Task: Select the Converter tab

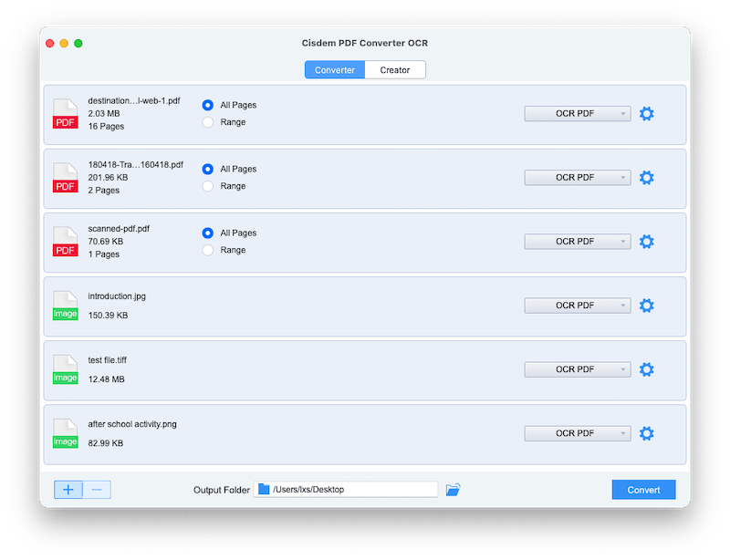Action: tap(334, 69)
